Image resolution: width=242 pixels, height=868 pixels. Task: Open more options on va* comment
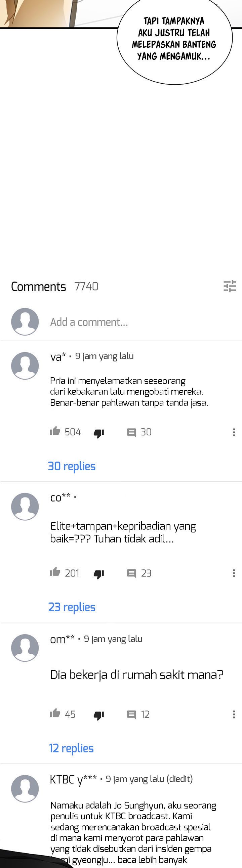pos(234,432)
